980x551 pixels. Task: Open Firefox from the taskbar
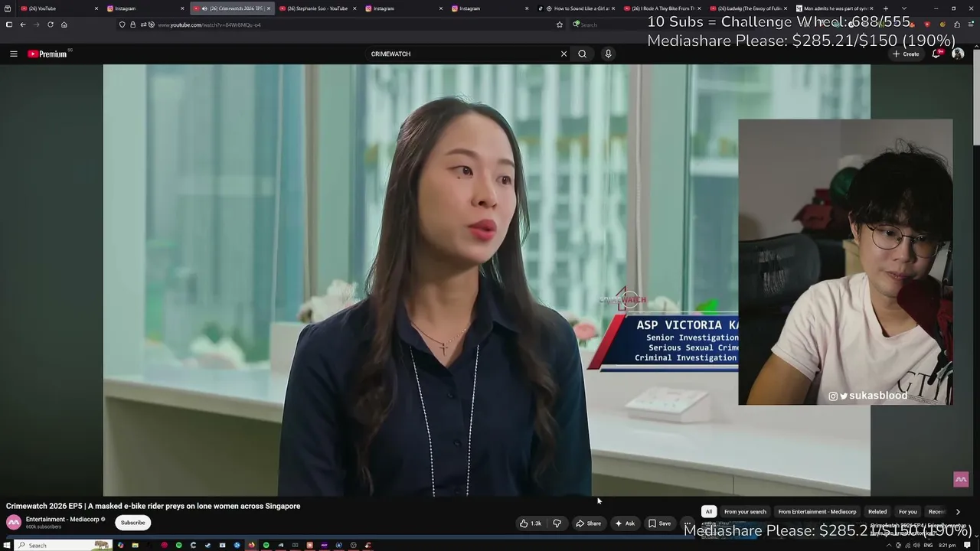tap(251, 545)
